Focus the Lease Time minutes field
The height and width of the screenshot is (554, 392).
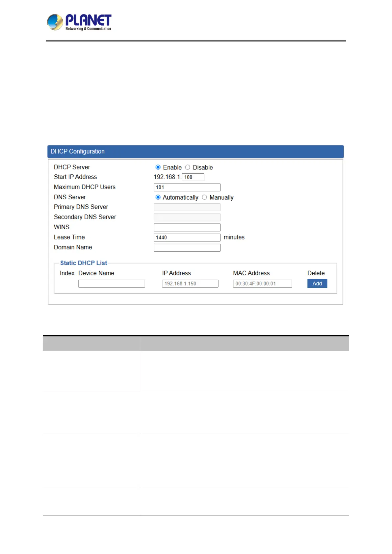coord(187,238)
